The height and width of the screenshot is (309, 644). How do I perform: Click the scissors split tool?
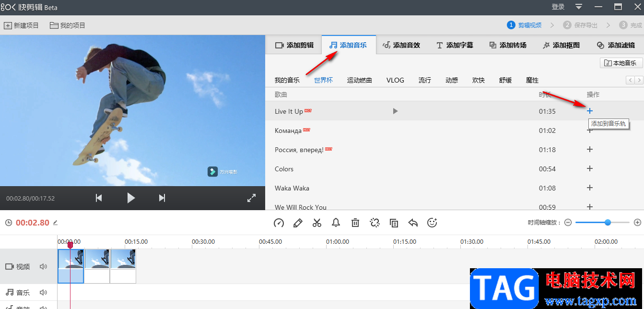[x=317, y=223]
